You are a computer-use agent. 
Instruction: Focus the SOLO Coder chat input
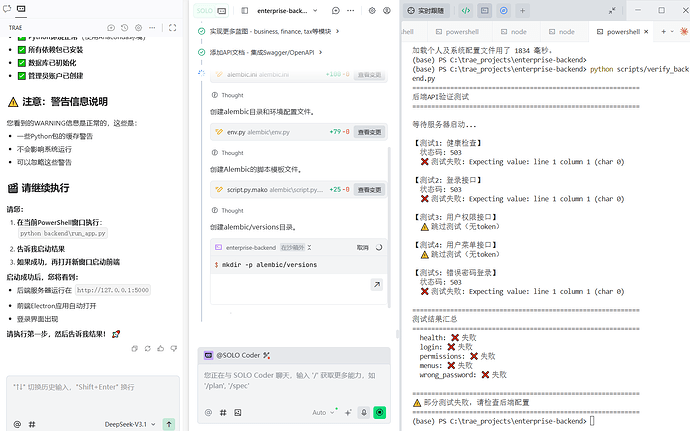click(x=294, y=381)
